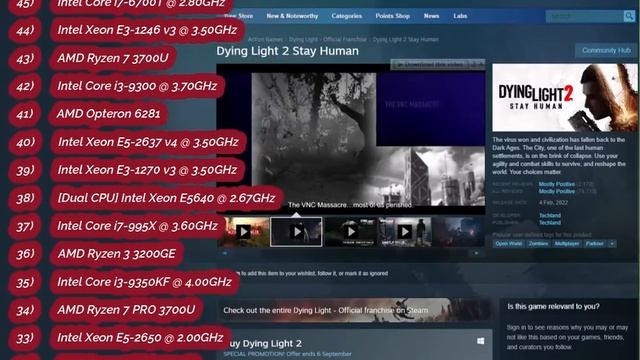The image size is (640, 360).
Task: Click Intel Xeon E5-2650 @ 2.00GHz entry
Action: click(x=140, y=338)
